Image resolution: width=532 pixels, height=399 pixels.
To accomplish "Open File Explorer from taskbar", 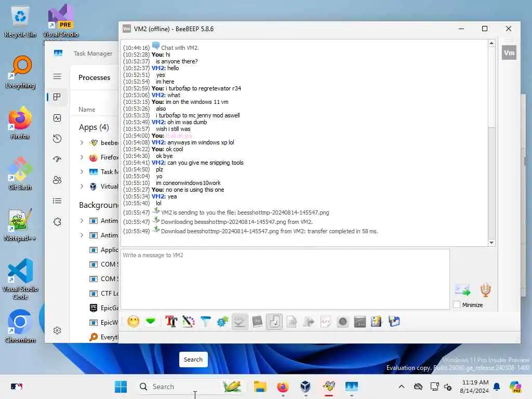I will pos(260,387).
